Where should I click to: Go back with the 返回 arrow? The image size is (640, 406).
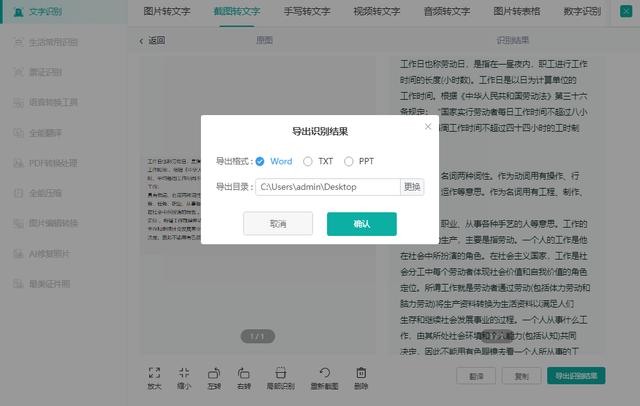tap(152, 40)
